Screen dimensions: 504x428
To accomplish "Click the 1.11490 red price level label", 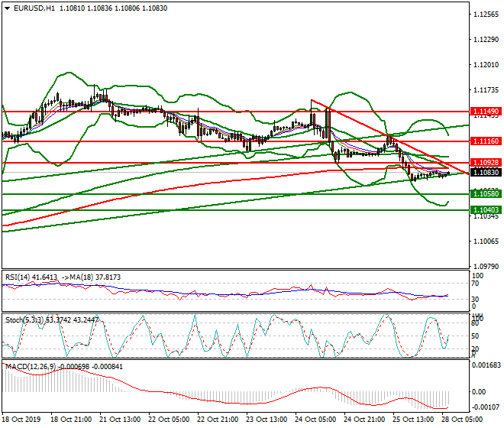I will [486, 112].
